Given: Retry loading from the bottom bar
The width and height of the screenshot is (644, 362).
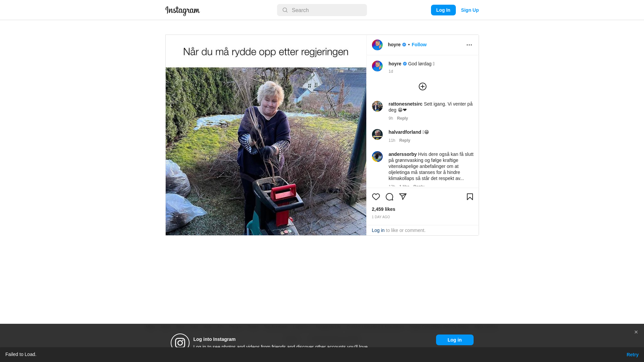Looking at the screenshot, I should pyautogui.click(x=632, y=355).
